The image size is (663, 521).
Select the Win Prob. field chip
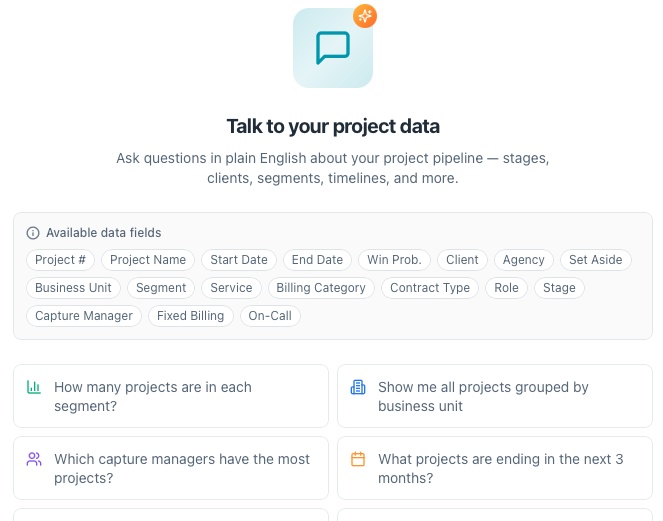click(395, 260)
